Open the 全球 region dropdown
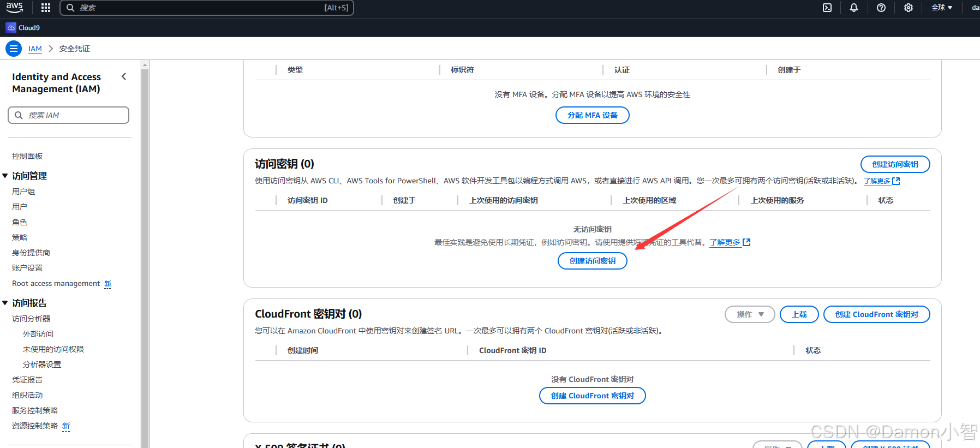980x448 pixels. [x=942, y=8]
